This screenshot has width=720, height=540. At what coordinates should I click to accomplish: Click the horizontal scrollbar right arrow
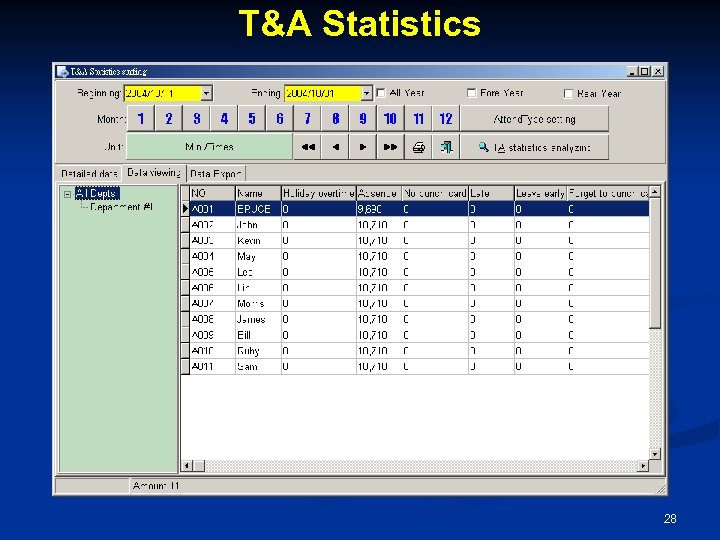tap(643, 466)
